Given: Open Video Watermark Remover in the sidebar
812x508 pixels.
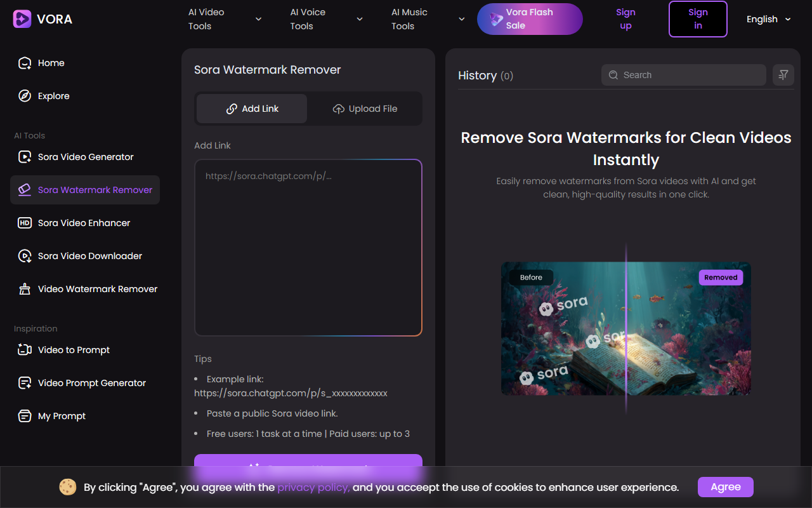Looking at the screenshot, I should pyautogui.click(x=85, y=289).
